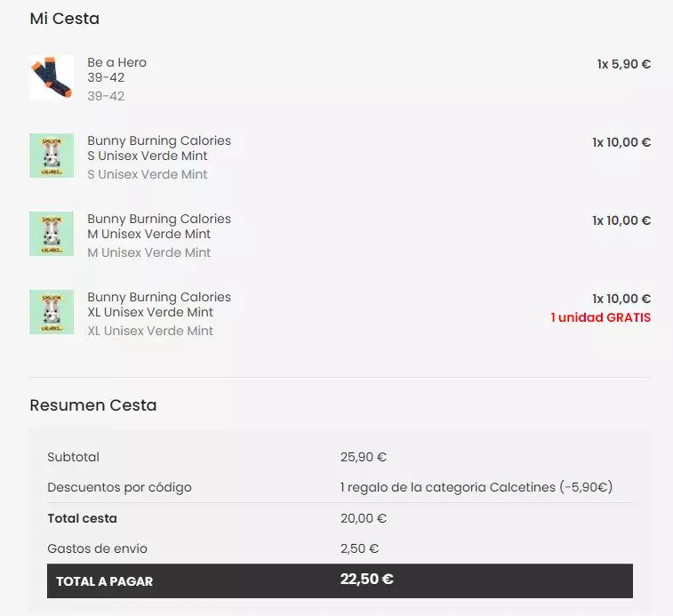The image size is (673, 616).
Task: Click the TOTAL A PAGAR bar
Action: [340, 580]
